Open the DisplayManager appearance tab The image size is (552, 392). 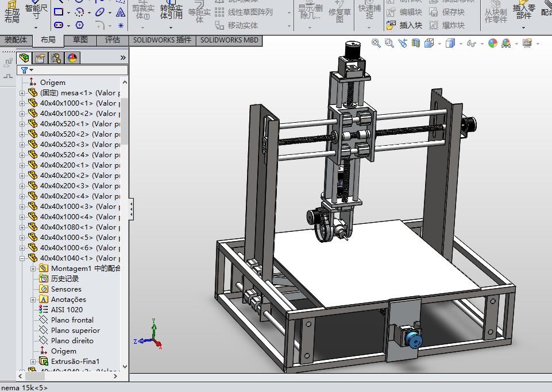click(x=72, y=57)
